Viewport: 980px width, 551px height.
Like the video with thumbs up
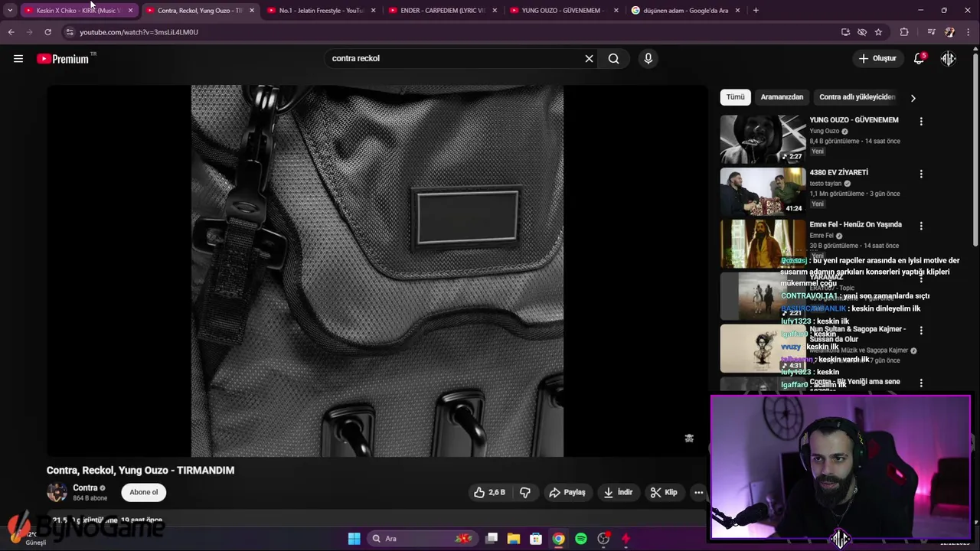(x=489, y=492)
